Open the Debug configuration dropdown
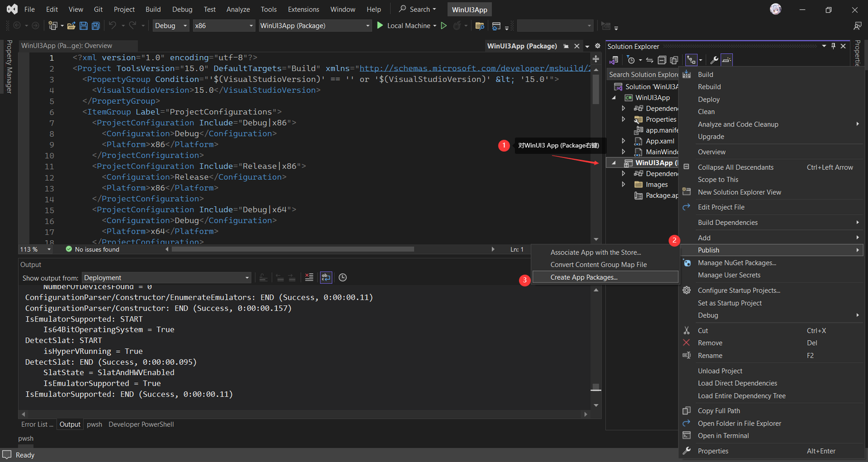 tap(170, 26)
